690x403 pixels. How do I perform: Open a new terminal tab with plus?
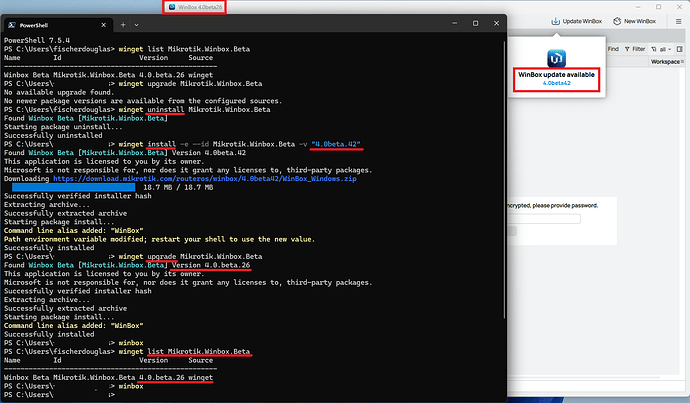point(123,25)
